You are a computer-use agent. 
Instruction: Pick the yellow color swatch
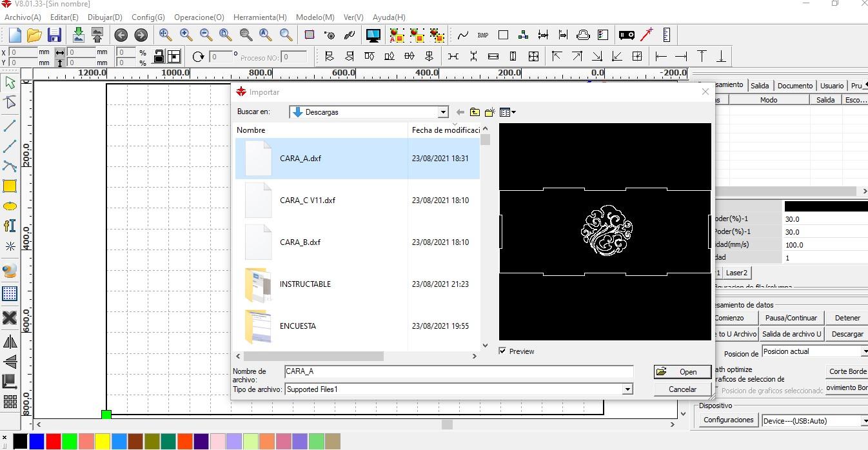(103, 442)
